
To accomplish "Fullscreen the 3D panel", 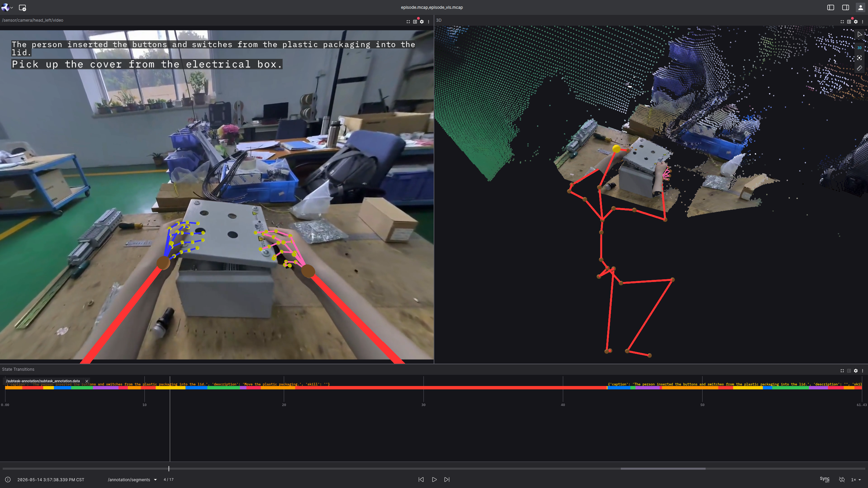I will [842, 22].
